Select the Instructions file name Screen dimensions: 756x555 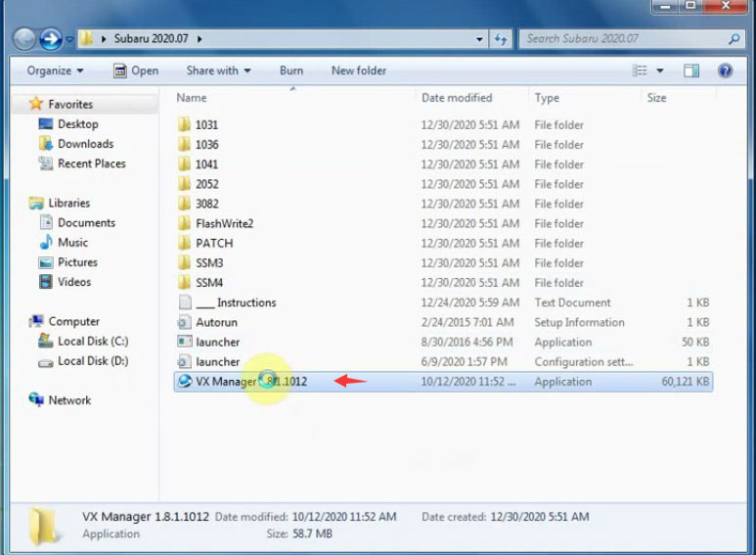(x=237, y=302)
